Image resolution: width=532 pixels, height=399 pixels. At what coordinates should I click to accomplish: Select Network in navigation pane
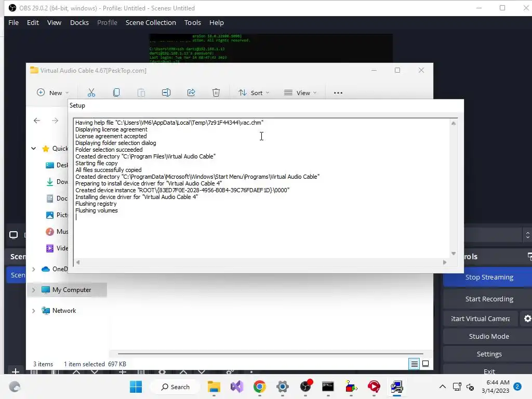coord(64,311)
